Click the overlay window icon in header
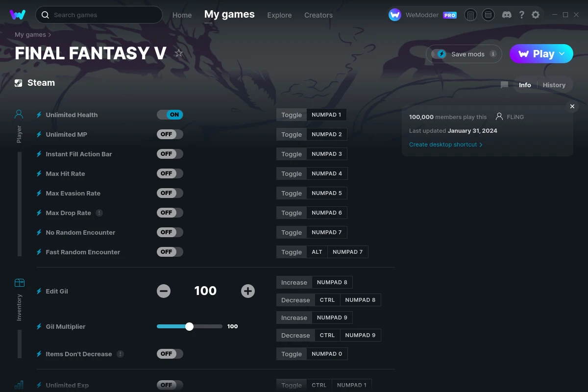 [488, 15]
